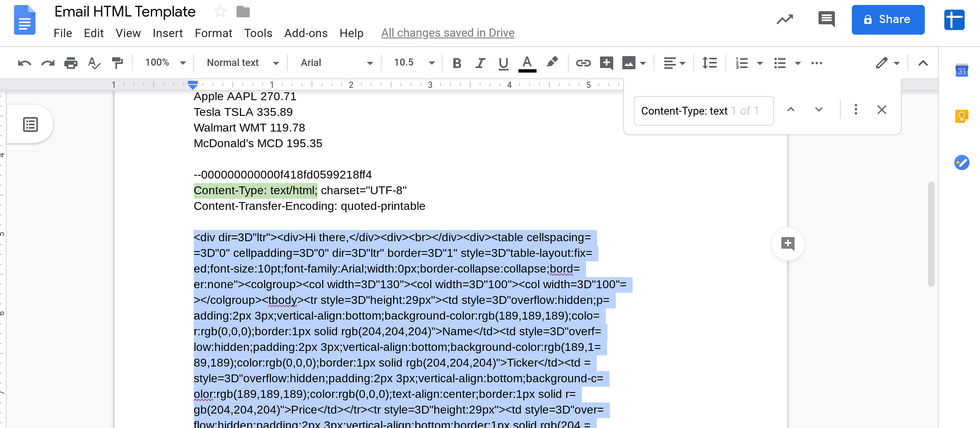Click the bulleted list icon
980x428 pixels.
pyautogui.click(x=780, y=63)
